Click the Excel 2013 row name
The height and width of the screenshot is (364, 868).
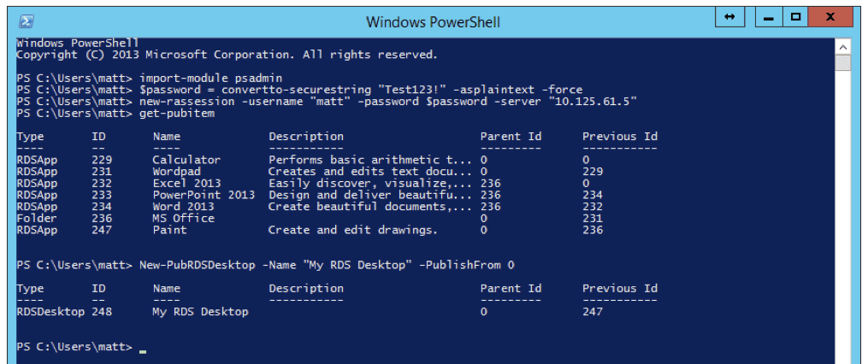[186, 183]
